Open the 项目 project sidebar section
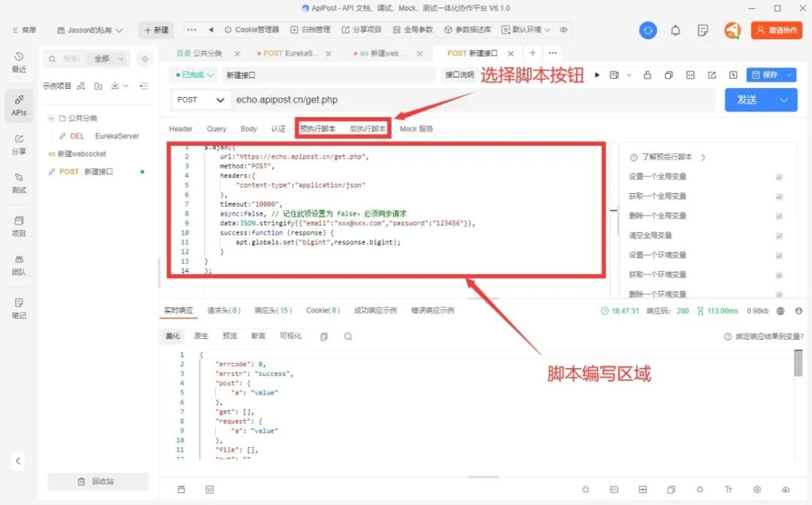Image resolution: width=812 pixels, height=505 pixels. [19, 227]
